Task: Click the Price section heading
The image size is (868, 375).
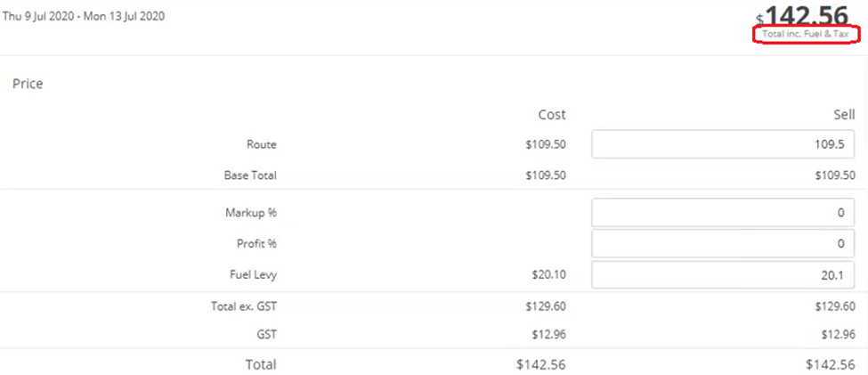Action: pos(28,85)
